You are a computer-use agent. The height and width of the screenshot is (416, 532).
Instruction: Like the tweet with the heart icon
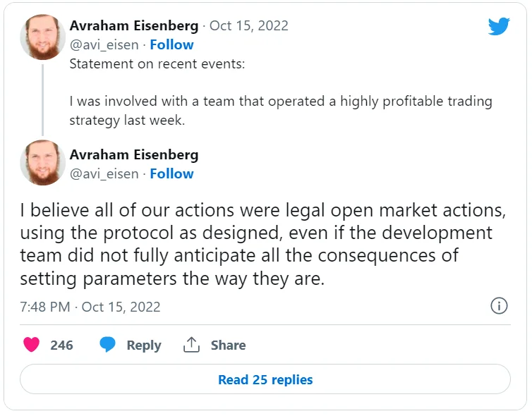(31, 345)
